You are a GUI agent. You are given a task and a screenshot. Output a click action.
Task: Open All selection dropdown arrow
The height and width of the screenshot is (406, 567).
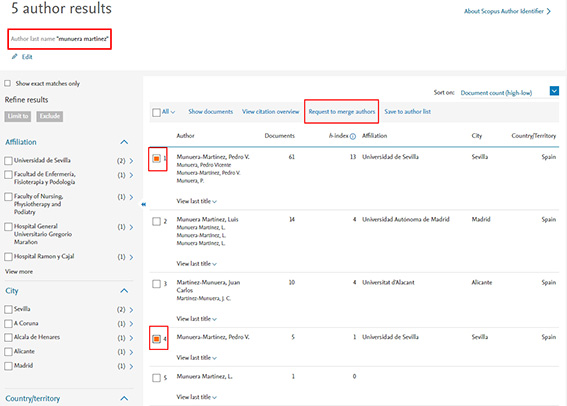[173, 112]
